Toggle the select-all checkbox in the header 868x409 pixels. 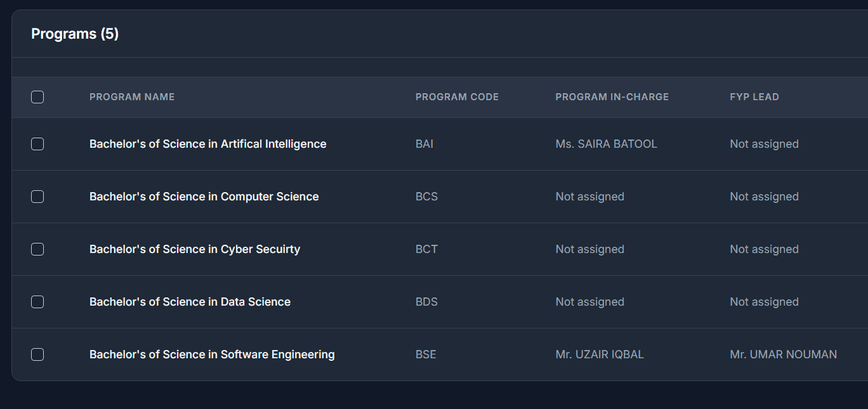point(37,97)
